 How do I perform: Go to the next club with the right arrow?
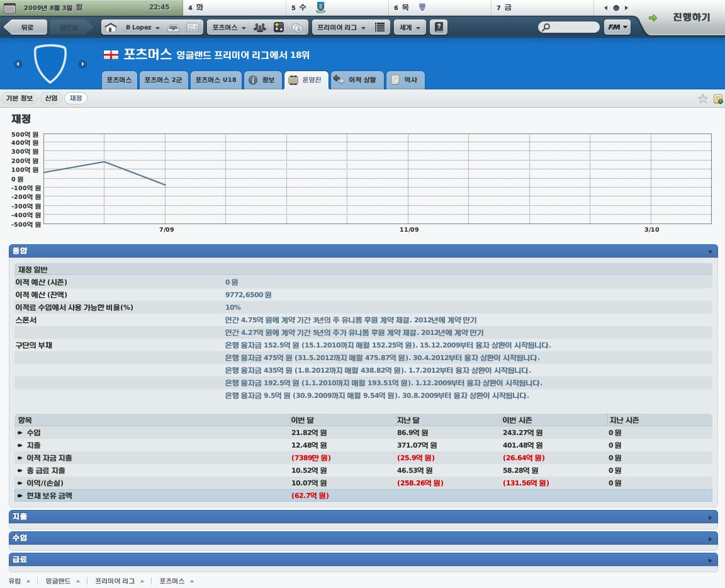(x=82, y=64)
